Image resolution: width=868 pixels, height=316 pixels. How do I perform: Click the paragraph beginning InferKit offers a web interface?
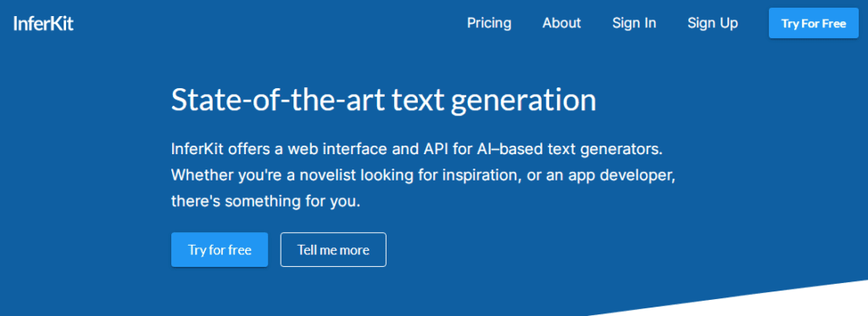(x=424, y=175)
